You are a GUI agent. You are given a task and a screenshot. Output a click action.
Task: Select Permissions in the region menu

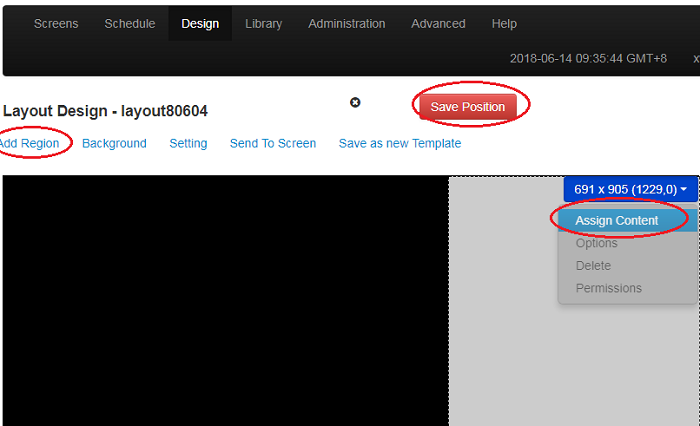tap(609, 289)
